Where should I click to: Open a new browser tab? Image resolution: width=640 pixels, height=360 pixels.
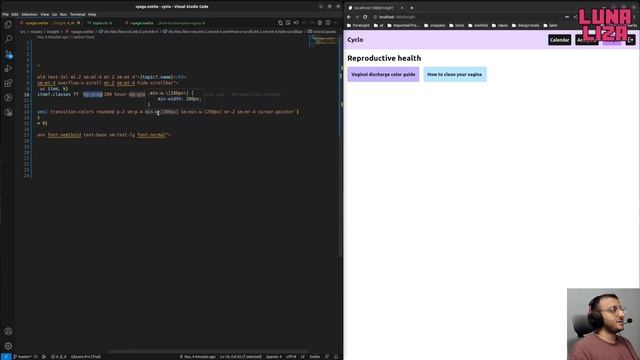pos(411,8)
